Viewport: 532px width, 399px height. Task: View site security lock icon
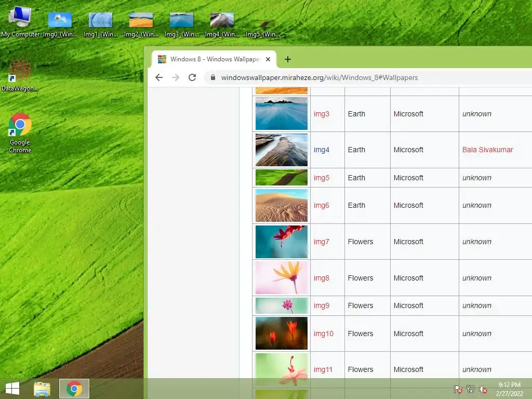212,77
